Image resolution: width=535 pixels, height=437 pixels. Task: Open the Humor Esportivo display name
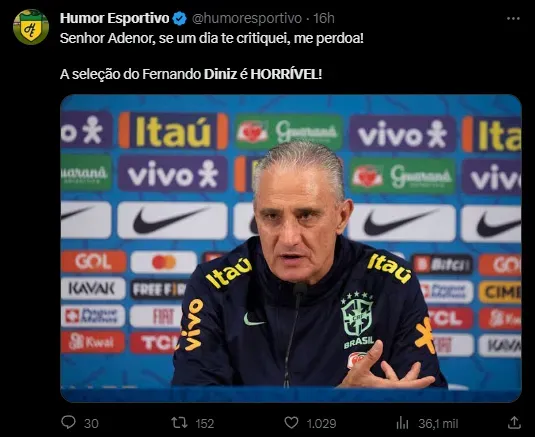click(114, 18)
